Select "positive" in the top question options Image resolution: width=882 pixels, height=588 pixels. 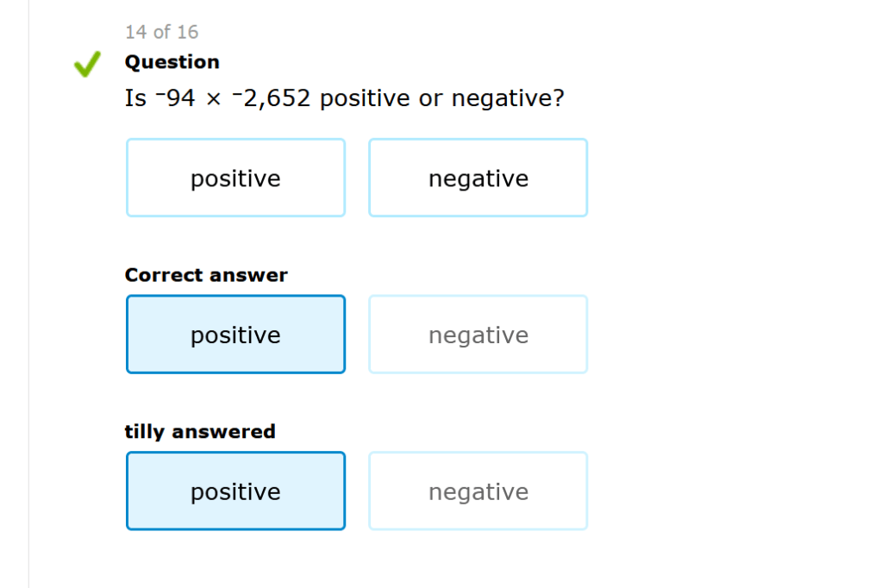(x=235, y=178)
